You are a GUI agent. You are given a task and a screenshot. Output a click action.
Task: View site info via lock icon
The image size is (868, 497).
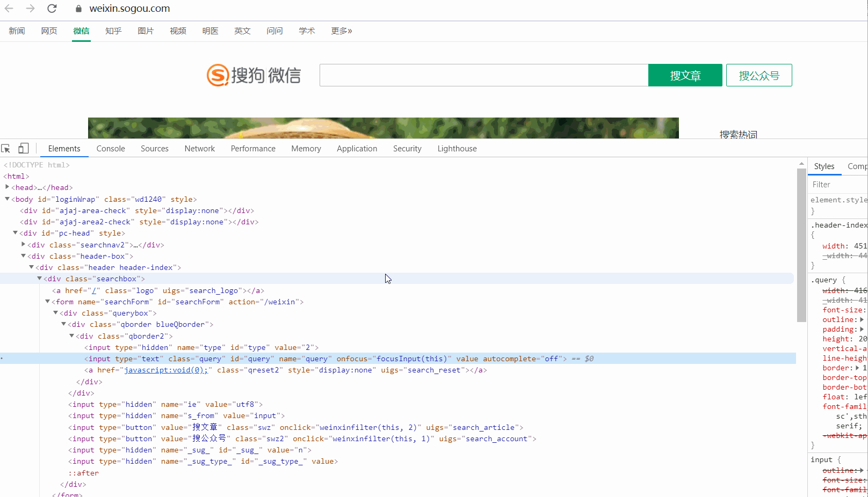[x=78, y=9]
